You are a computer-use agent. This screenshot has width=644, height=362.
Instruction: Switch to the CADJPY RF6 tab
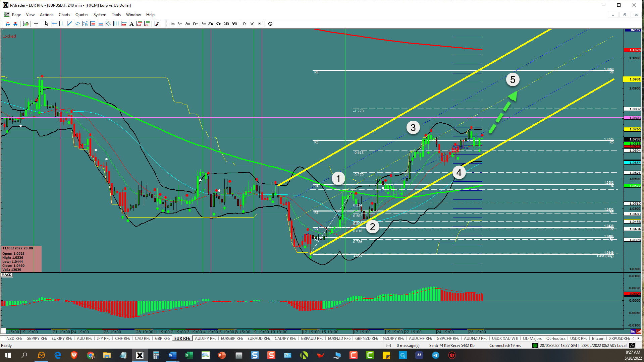285,339
